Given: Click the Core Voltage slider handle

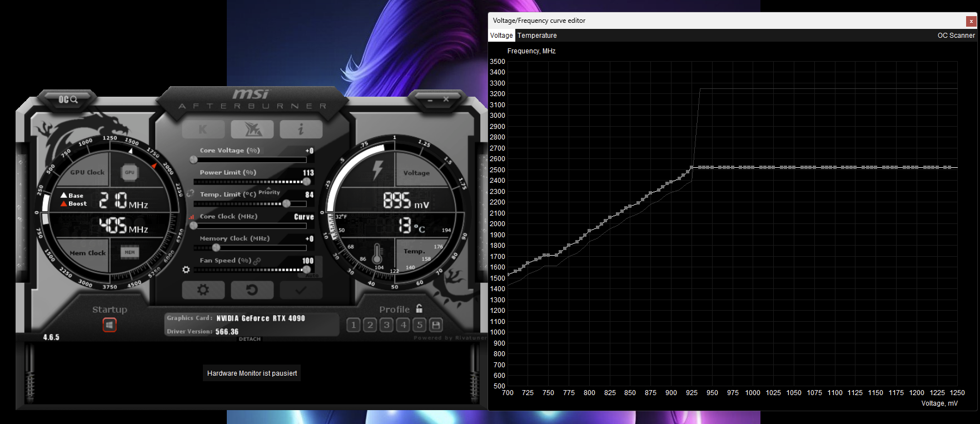Looking at the screenshot, I should (x=193, y=159).
